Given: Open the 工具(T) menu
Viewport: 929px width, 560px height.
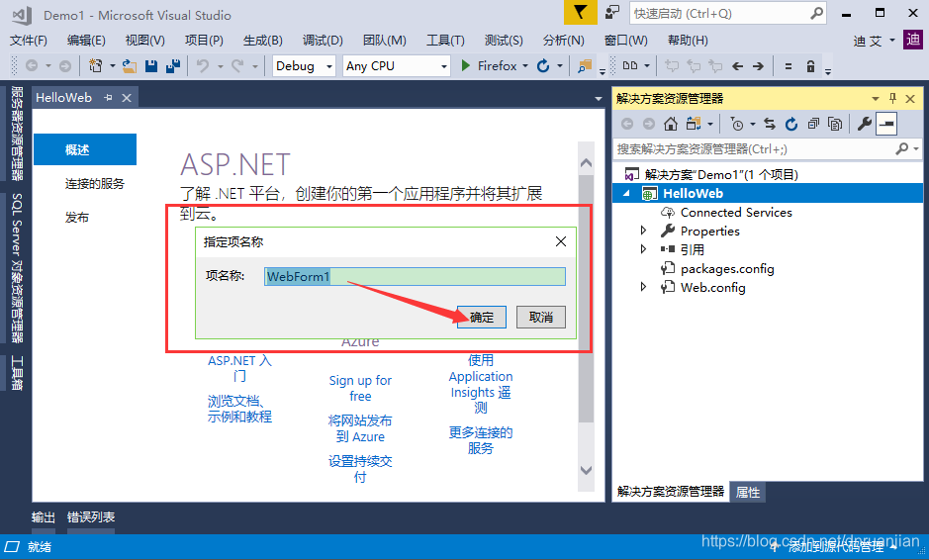Looking at the screenshot, I should 445,41.
